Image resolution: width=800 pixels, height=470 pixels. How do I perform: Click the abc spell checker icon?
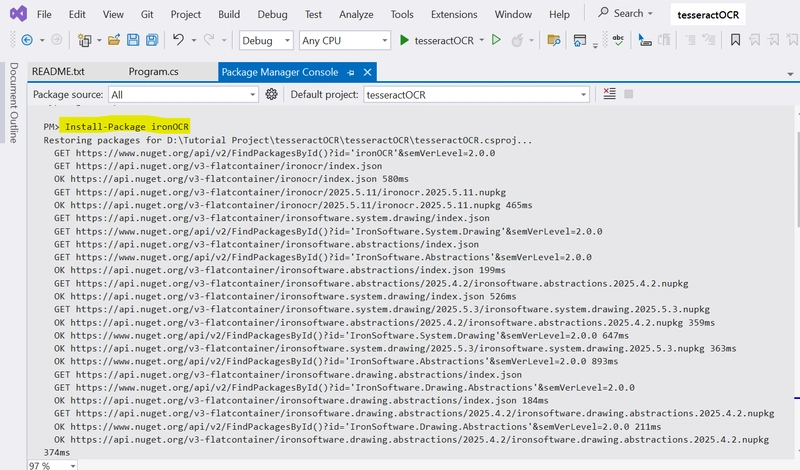point(618,39)
